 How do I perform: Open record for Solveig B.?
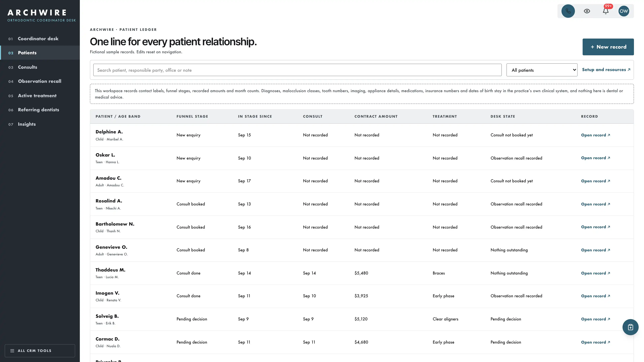[596, 319]
